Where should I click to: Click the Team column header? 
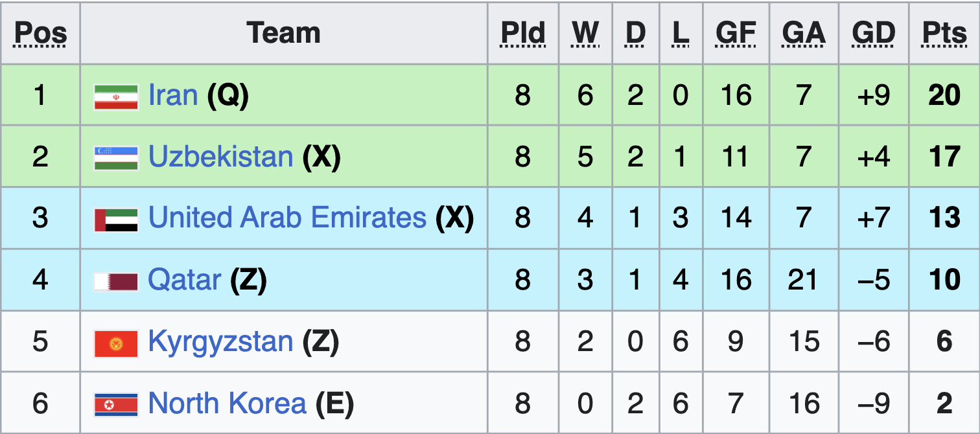(284, 33)
